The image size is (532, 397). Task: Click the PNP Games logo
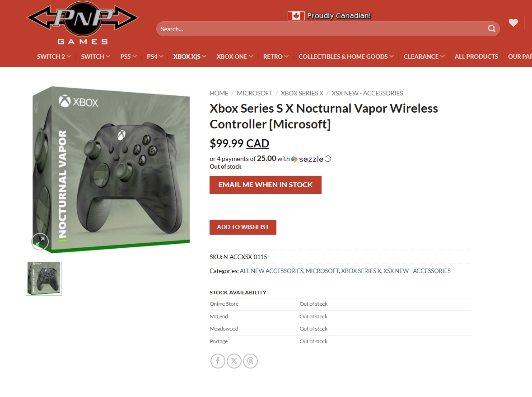point(83,23)
